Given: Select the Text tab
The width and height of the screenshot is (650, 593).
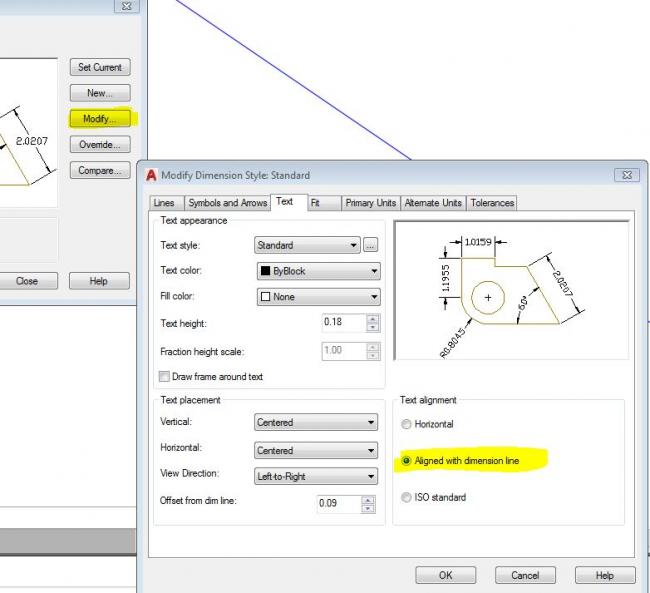Looking at the screenshot, I should 289,202.
